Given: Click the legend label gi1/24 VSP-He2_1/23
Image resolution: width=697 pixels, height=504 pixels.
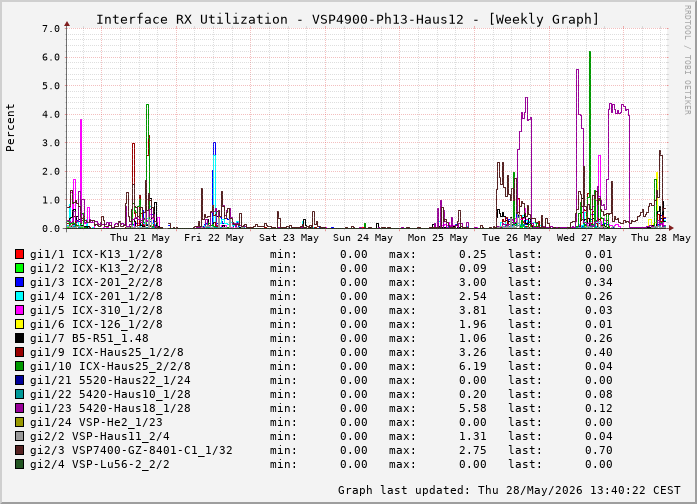Looking at the screenshot, I should click(96, 422).
